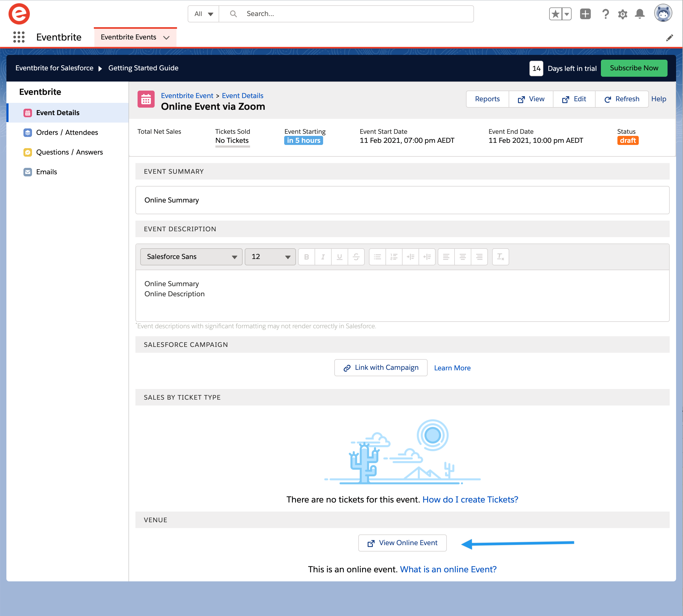Click Eventbrite for Salesforce breadcrumb
683x616 pixels.
coord(54,68)
